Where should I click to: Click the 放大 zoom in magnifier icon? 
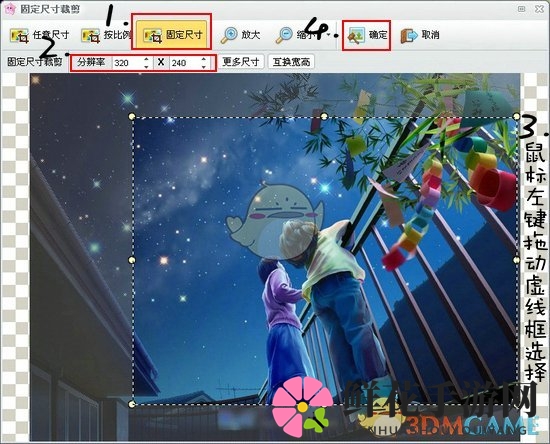(x=229, y=35)
